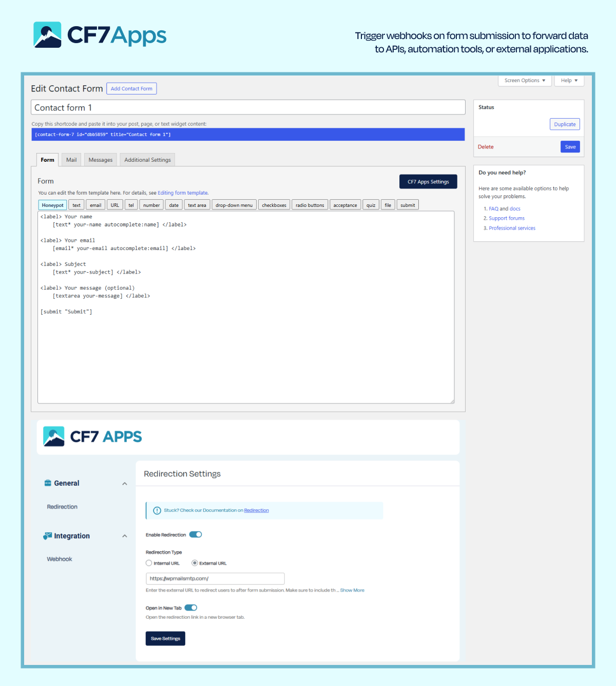616x686 pixels.
Task: Switch to the Mail tab
Action: 71,160
